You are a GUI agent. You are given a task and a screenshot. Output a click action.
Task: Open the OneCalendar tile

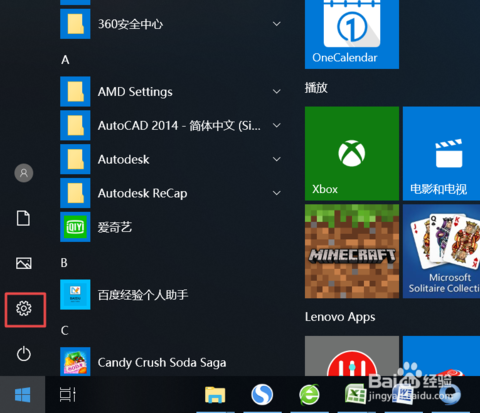pyautogui.click(x=352, y=33)
